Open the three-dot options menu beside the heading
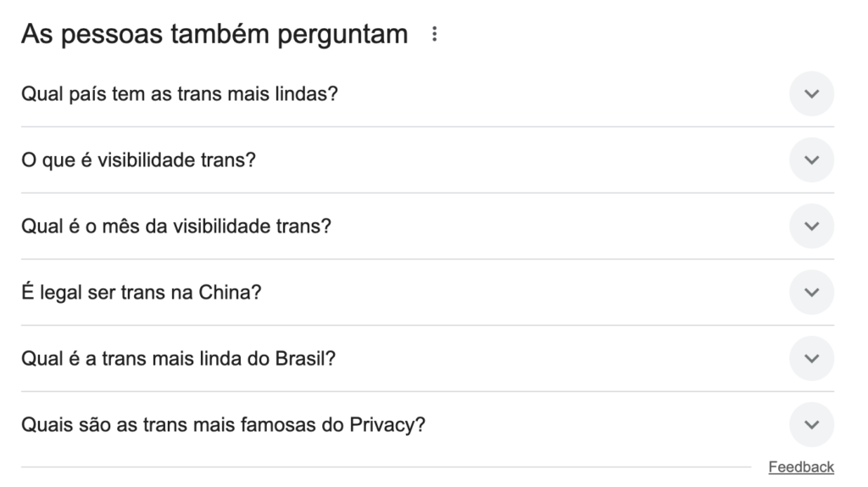This screenshot has height=487, width=868. pos(435,35)
